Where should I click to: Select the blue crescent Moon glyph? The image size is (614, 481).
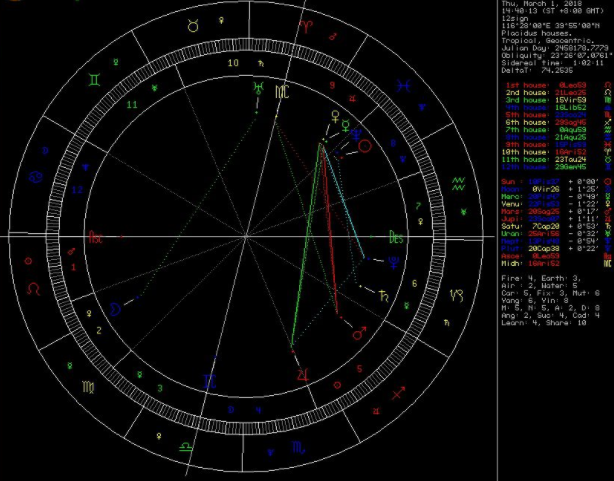pyautogui.click(x=117, y=310)
